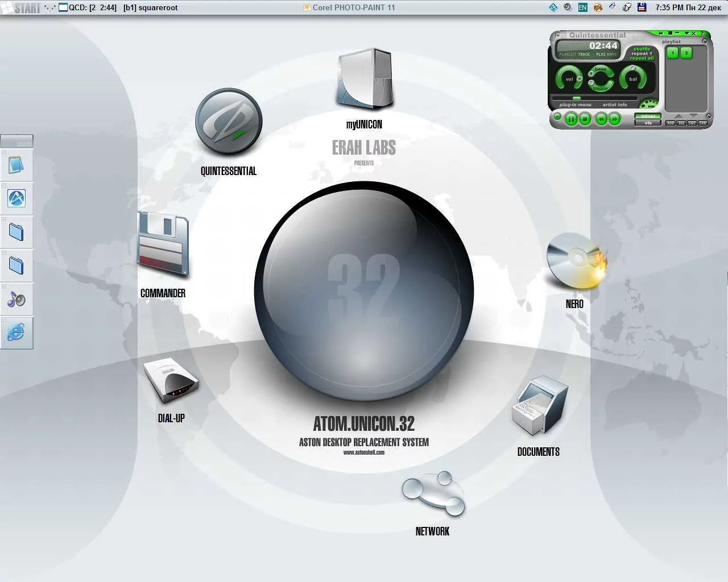Click the player seek bar slider
Screen dimensions: 728x582
[x=577, y=98]
